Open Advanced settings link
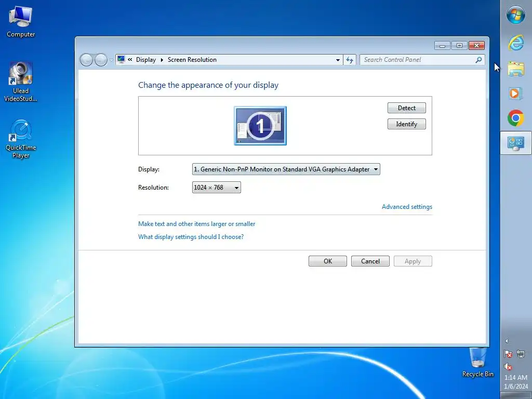The width and height of the screenshot is (532, 399). 407,207
